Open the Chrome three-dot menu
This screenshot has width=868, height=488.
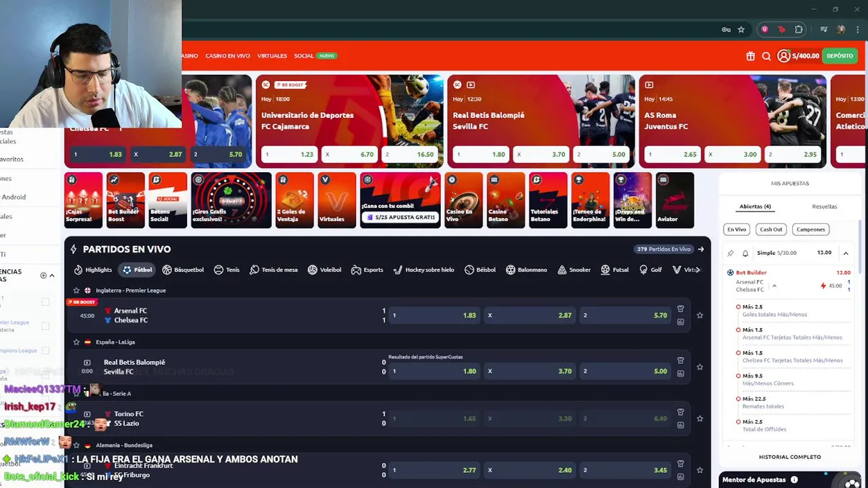pos(859,30)
